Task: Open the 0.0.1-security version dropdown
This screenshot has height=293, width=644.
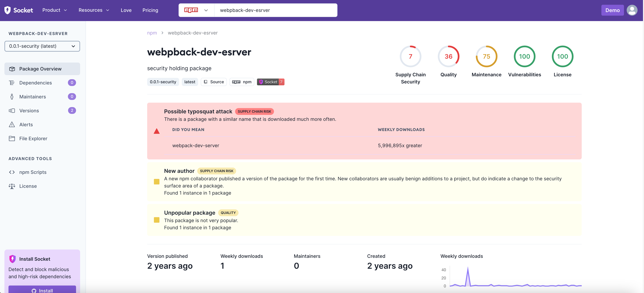Action: [42, 46]
